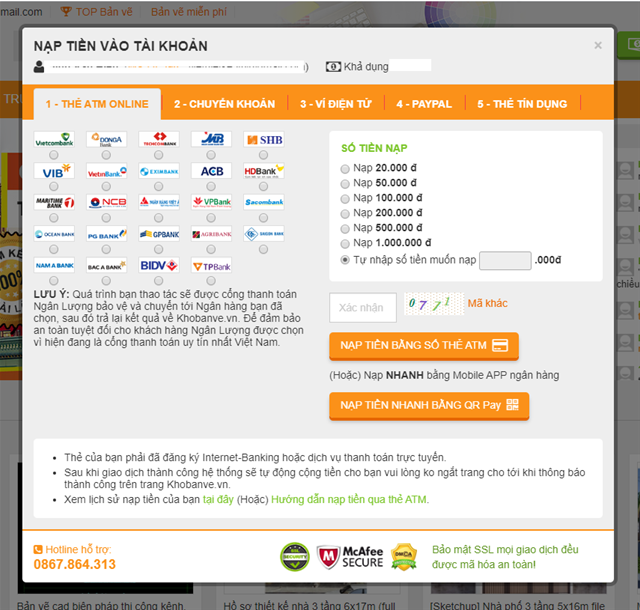Click the DongA Bank logo

tap(107, 139)
